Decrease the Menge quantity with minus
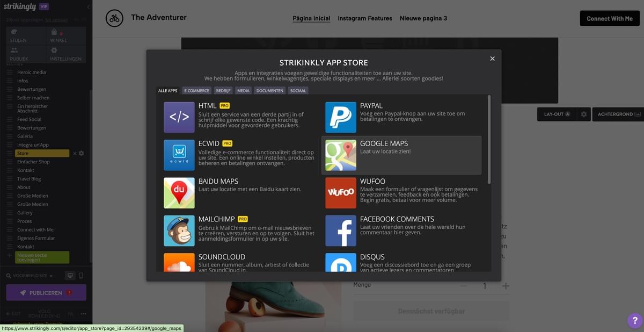644x332 pixels. 464,286
